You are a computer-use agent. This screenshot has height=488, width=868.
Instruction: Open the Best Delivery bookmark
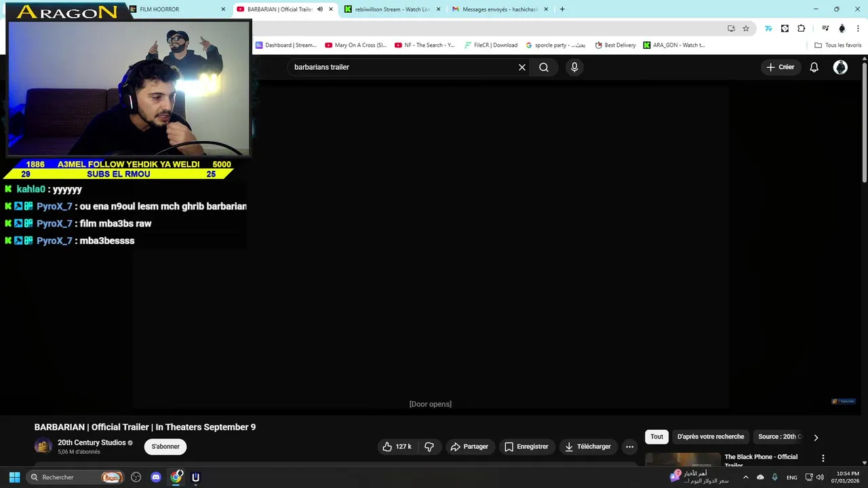tap(615, 45)
